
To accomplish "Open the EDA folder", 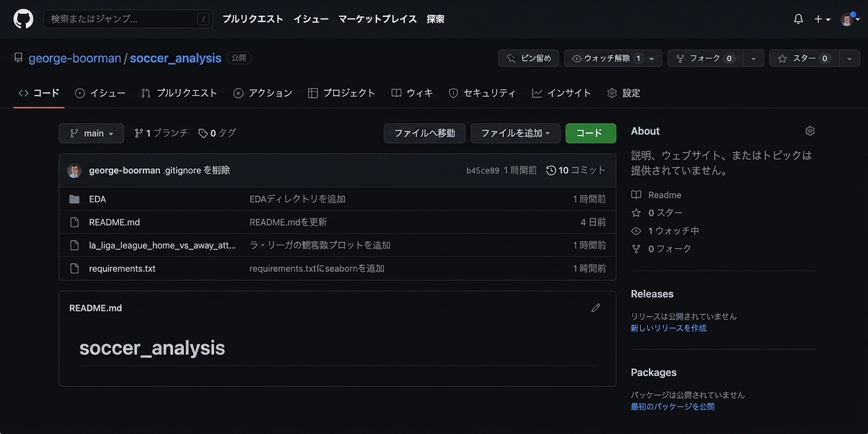I will [x=97, y=199].
